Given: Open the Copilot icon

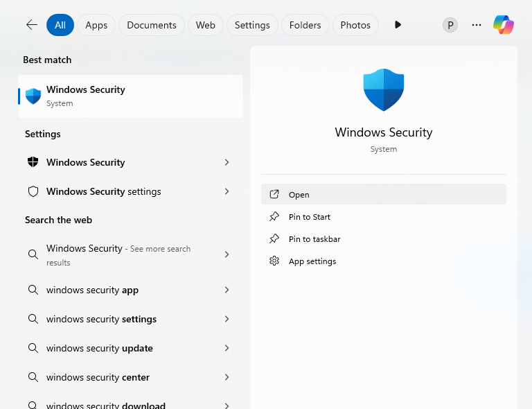Looking at the screenshot, I should (x=504, y=25).
